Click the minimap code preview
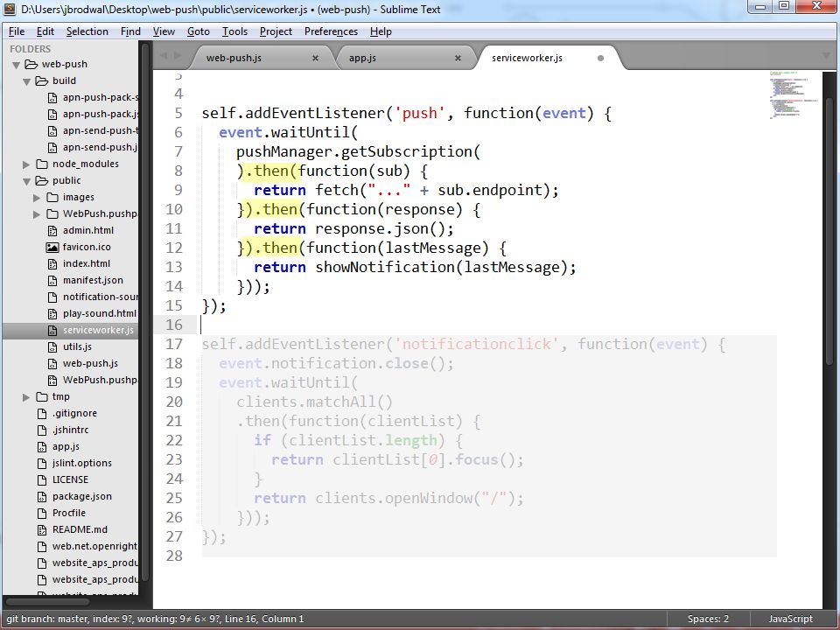The width and height of the screenshot is (840, 630). 794,95
